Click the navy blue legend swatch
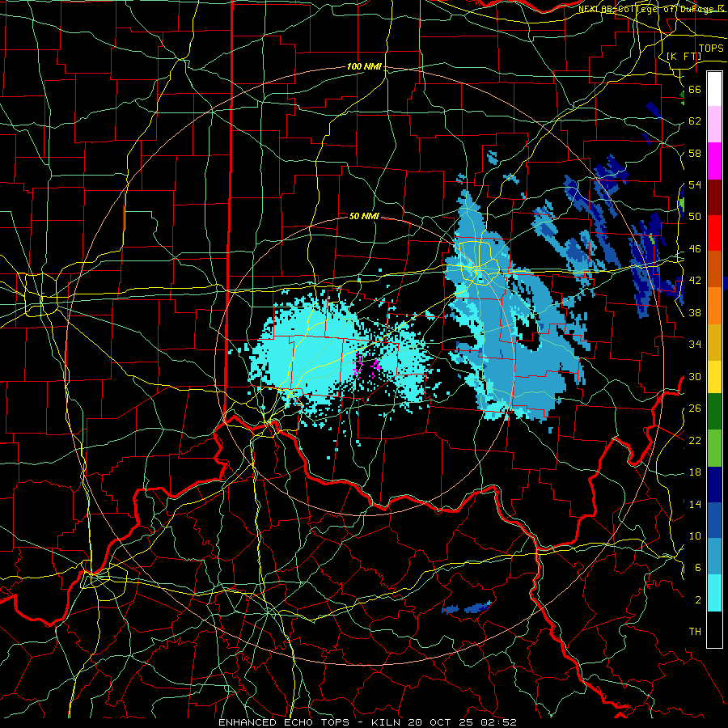Viewport: 728px width, 728px height. point(714,485)
